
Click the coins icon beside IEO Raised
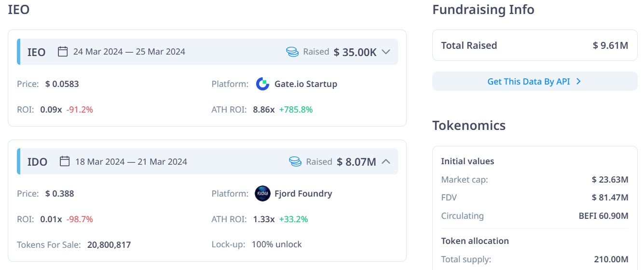coord(292,52)
